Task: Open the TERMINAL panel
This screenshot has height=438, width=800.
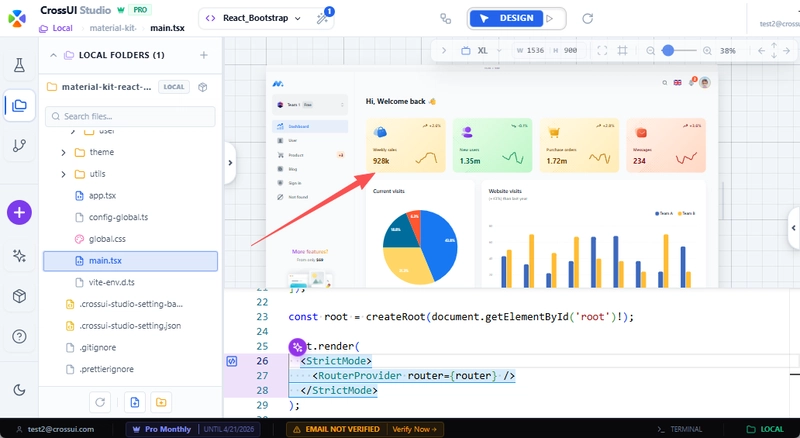Action: click(680, 429)
